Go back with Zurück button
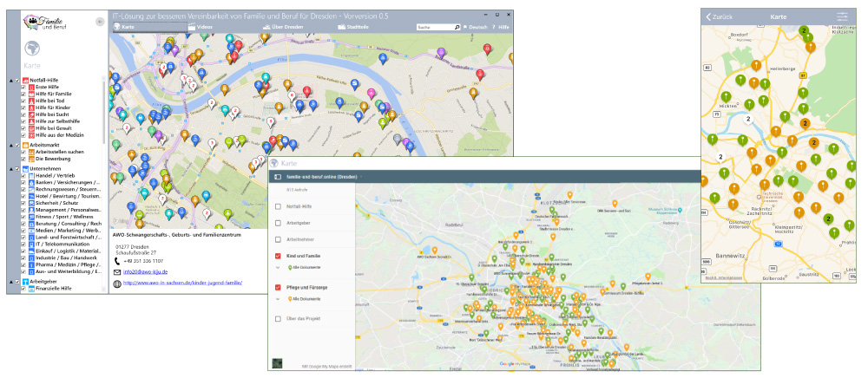Image resolution: width=868 pixels, height=378 pixels. (x=720, y=17)
